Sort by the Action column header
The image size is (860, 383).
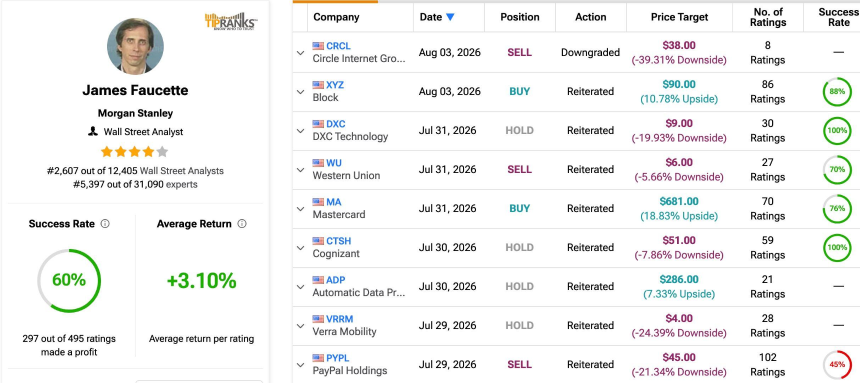point(590,17)
